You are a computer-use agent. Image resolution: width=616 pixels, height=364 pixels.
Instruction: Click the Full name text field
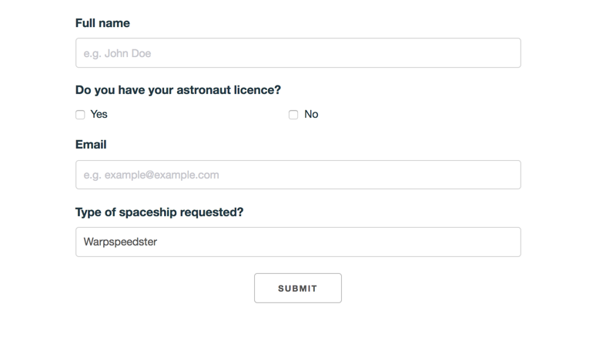pos(298,53)
